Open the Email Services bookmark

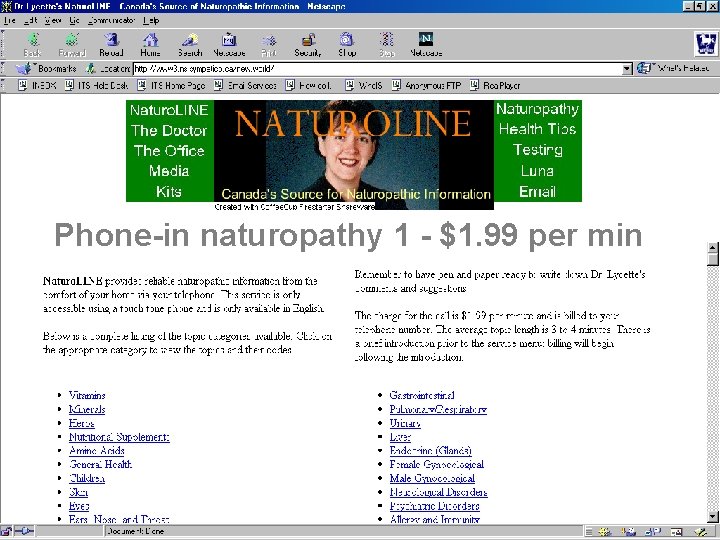[246, 85]
